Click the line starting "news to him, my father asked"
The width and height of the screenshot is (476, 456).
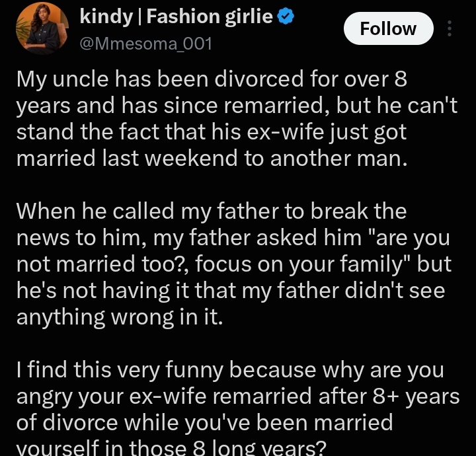point(233,238)
